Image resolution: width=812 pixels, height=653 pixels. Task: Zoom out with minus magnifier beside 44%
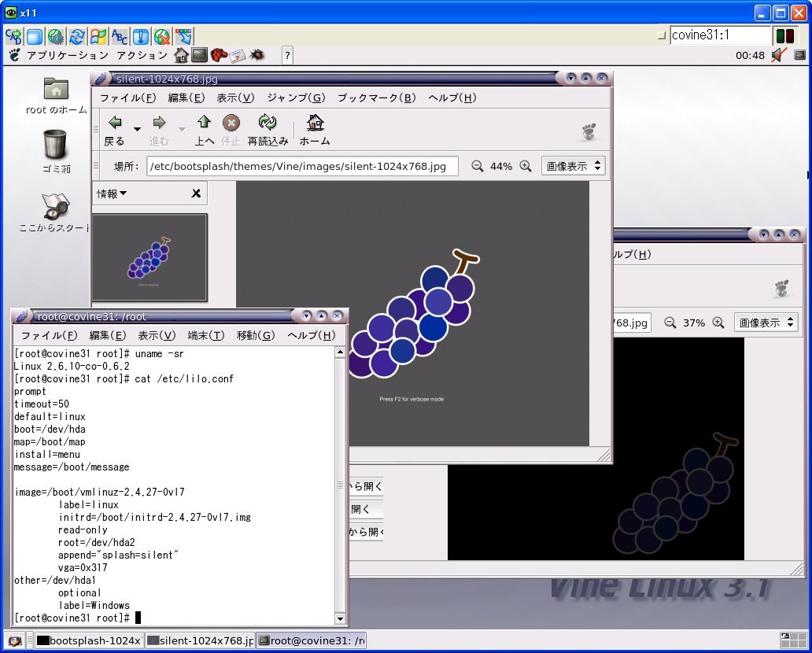(478, 166)
